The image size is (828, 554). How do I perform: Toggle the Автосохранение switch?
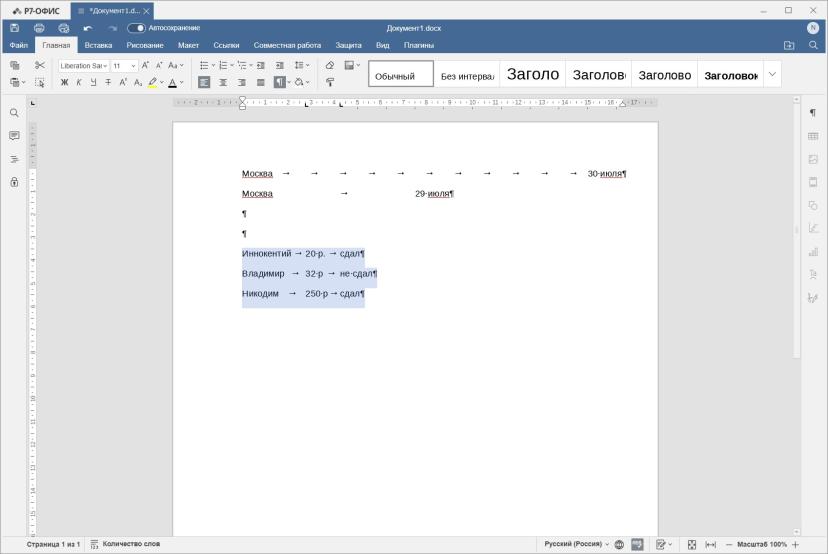coord(136,28)
